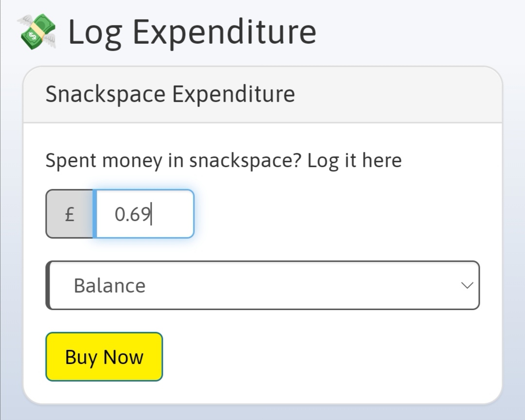Viewport: 525px width, 420px height.
Task: Select the Balance combo box text
Action: point(109,286)
